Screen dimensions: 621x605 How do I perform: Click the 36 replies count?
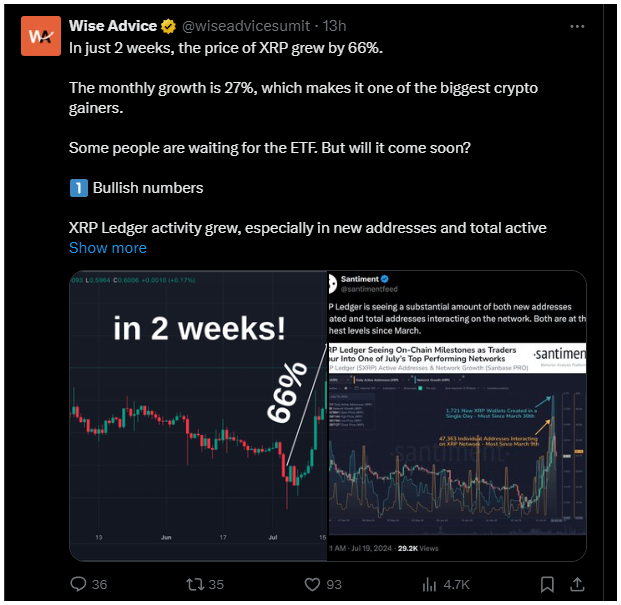click(x=99, y=584)
